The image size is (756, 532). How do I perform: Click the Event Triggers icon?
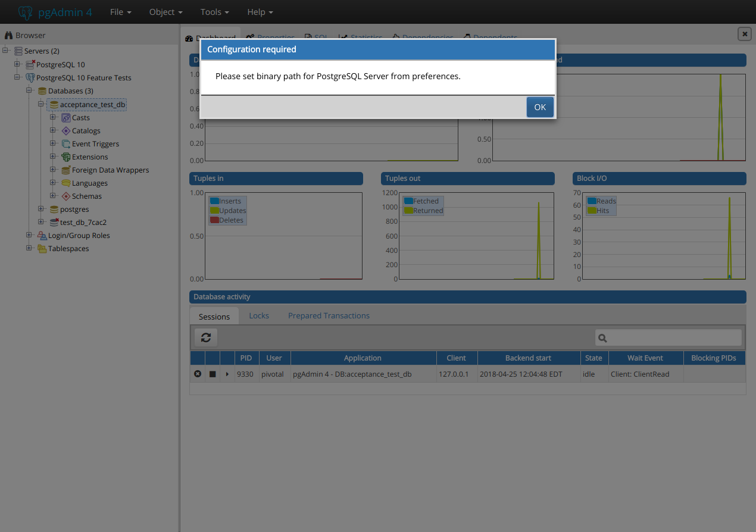click(x=66, y=144)
